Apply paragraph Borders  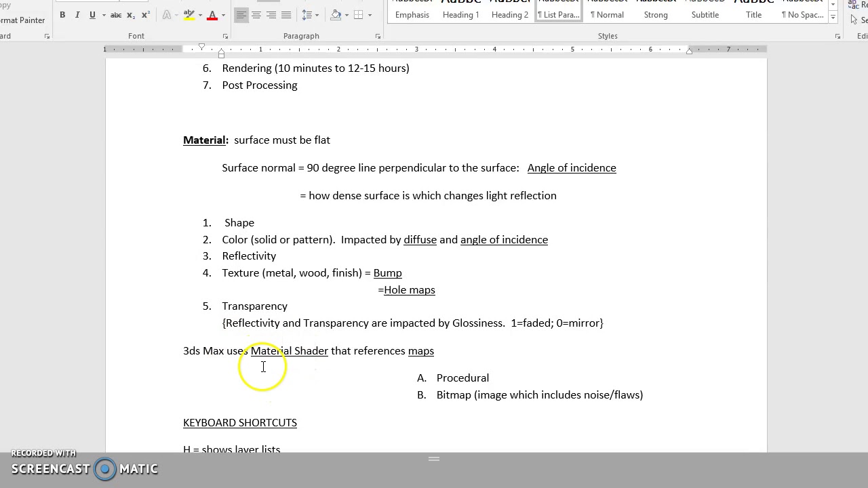[359, 15]
